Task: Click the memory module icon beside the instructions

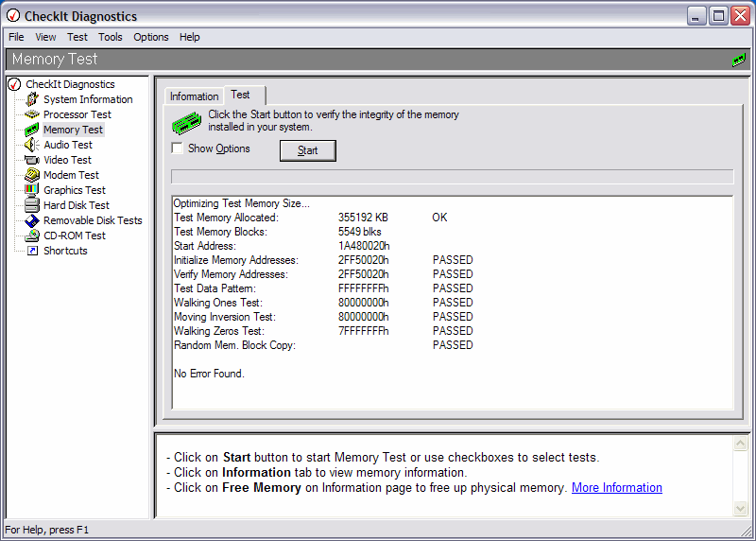Action: click(186, 124)
